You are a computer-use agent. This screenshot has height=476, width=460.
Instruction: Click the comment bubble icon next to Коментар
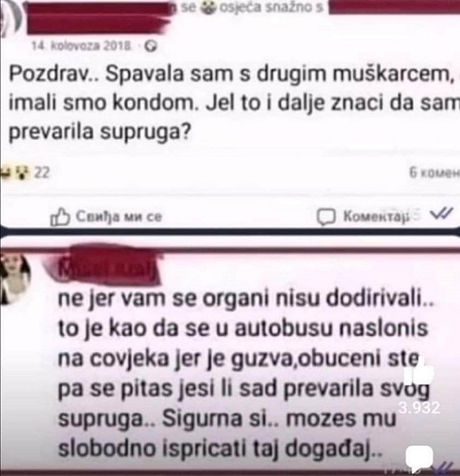pyautogui.click(x=326, y=217)
